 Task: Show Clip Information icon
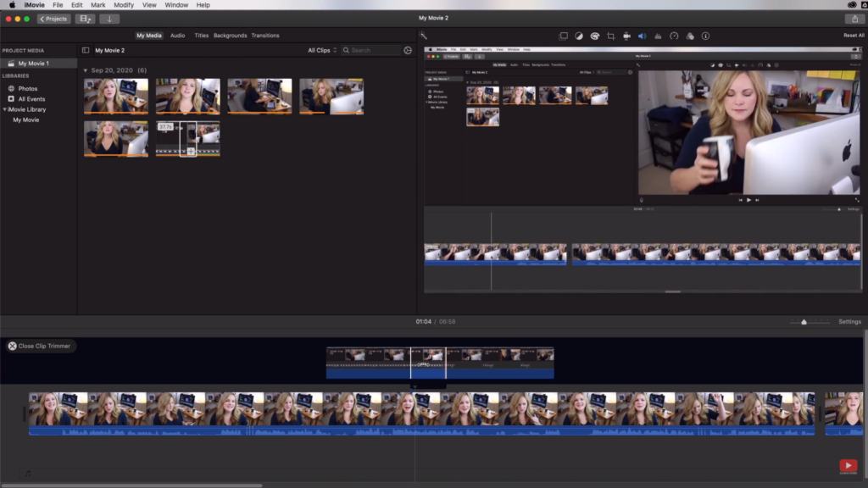pos(705,36)
